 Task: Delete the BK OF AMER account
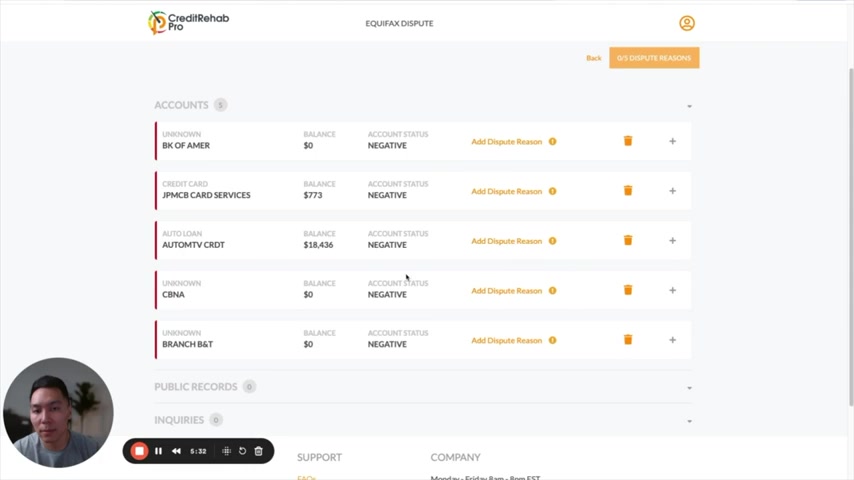coord(628,141)
